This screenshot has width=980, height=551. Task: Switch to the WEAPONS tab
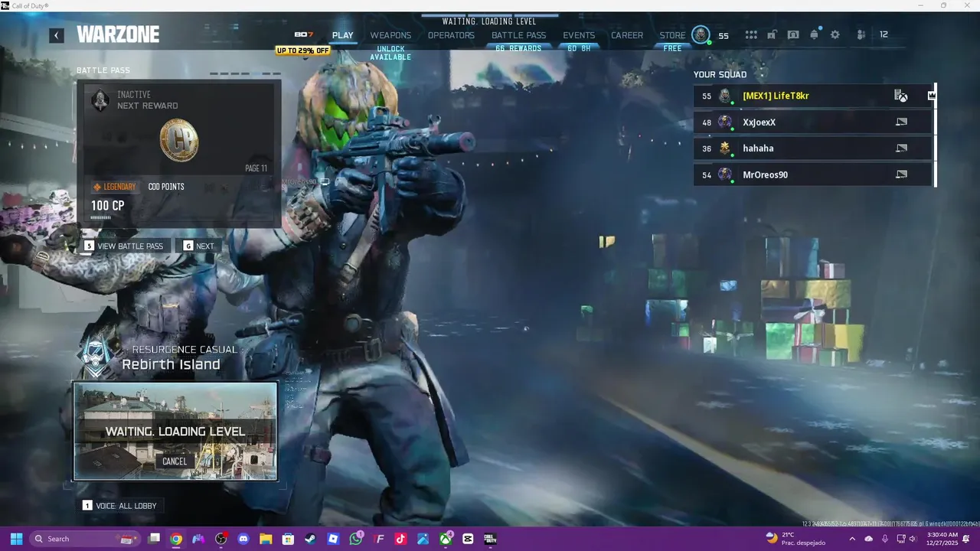coord(390,35)
